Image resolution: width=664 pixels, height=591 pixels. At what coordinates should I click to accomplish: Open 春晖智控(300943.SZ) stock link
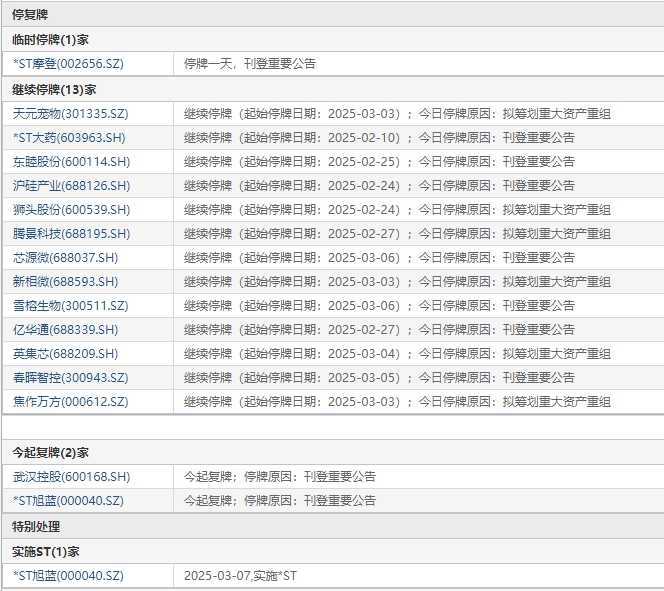click(70, 378)
